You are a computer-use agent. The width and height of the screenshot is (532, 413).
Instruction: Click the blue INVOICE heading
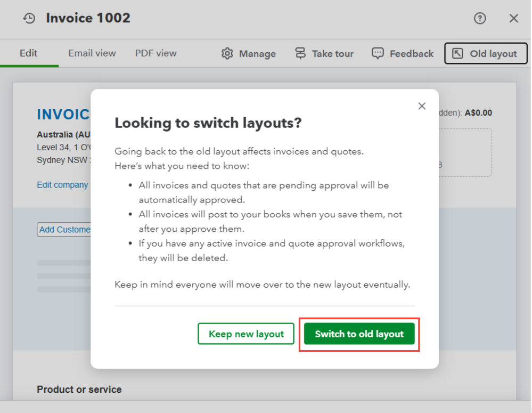63,115
